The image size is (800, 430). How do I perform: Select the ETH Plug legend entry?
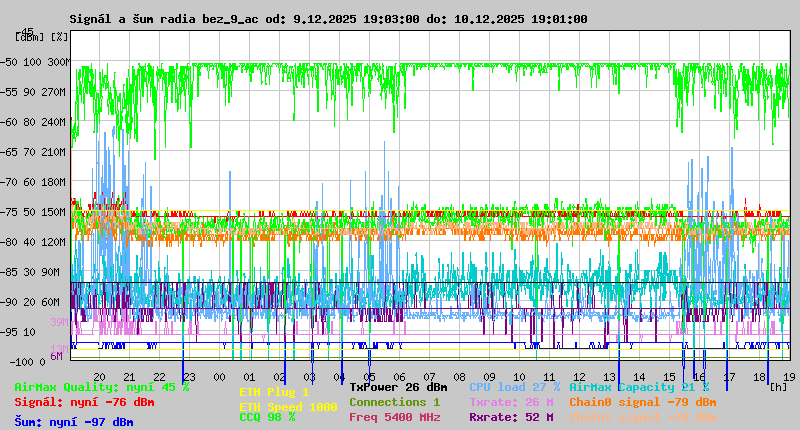[274, 393]
